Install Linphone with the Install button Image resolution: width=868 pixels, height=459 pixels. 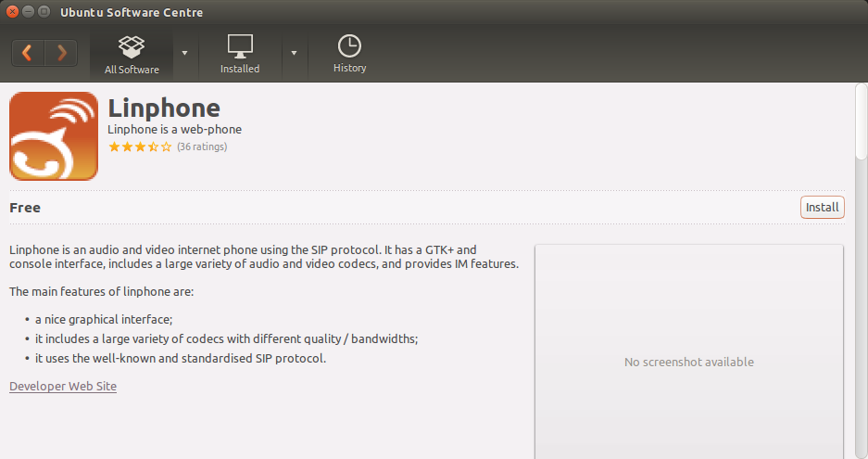(x=822, y=208)
